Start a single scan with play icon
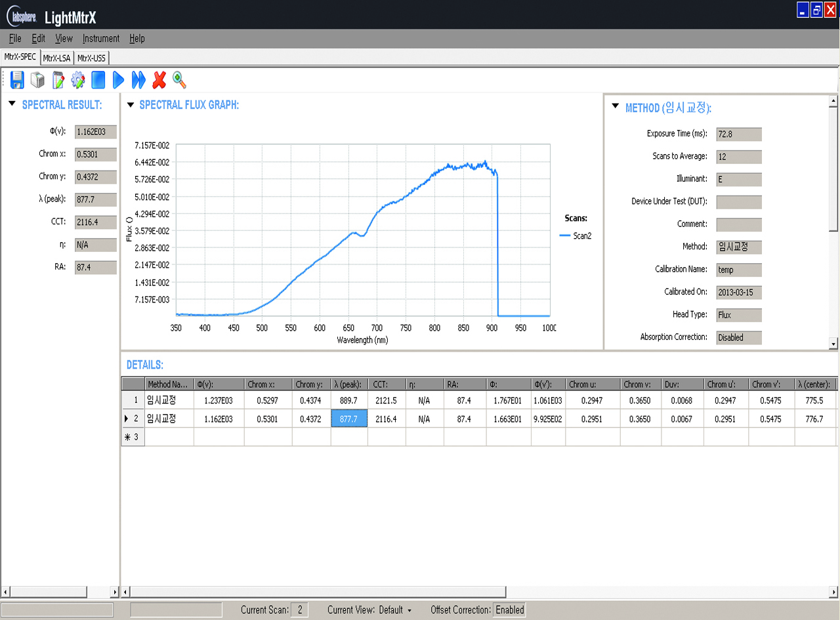Screen dimensions: 840x620 118,80
